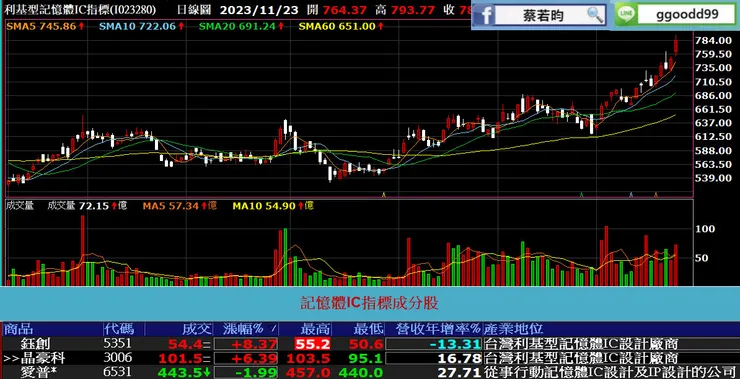Sort by the 成交 column header
Screen dimensions: 740x379
[196, 329]
